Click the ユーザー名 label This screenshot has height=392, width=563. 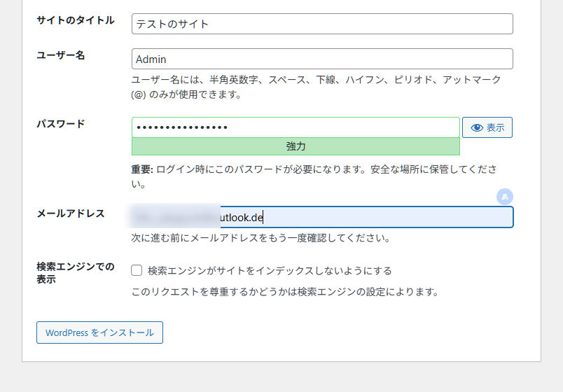(60, 55)
